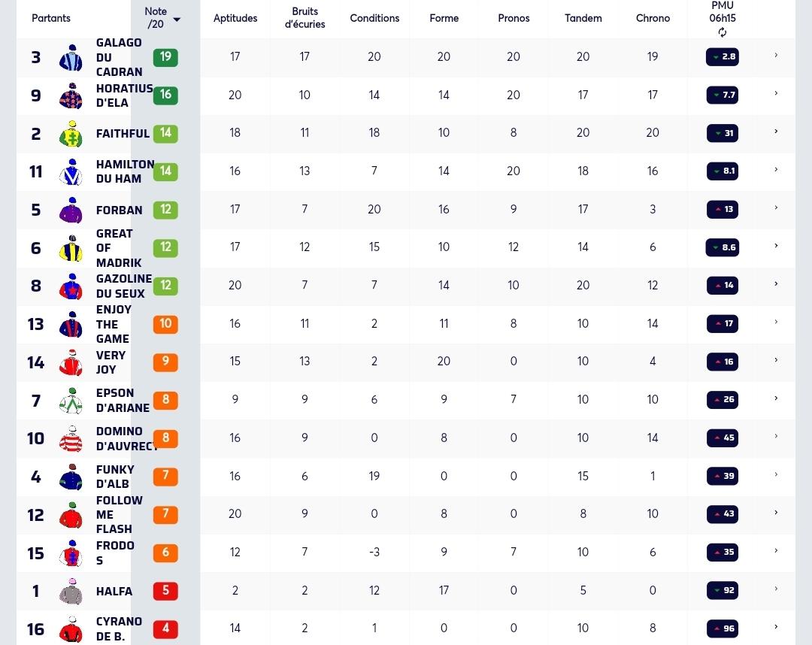Image resolution: width=812 pixels, height=645 pixels.
Task: Expand the Hamilton du Ham row chevron
Action: [776, 169]
